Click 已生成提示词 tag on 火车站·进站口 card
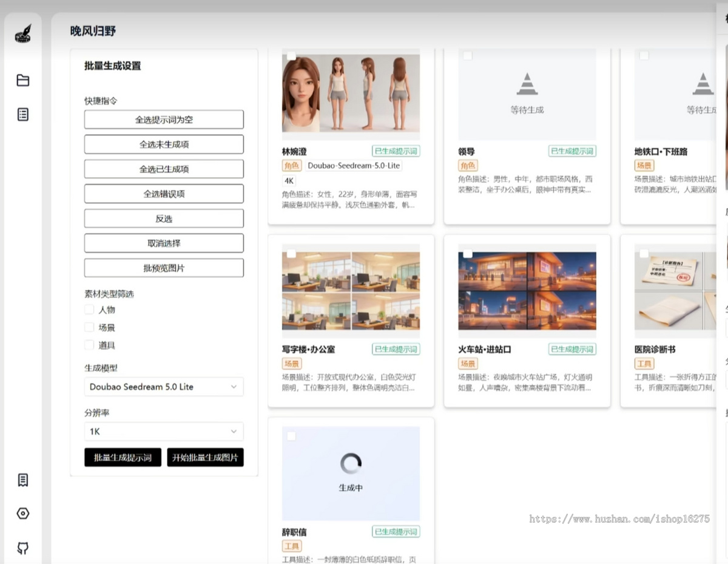The image size is (728, 564). (573, 349)
